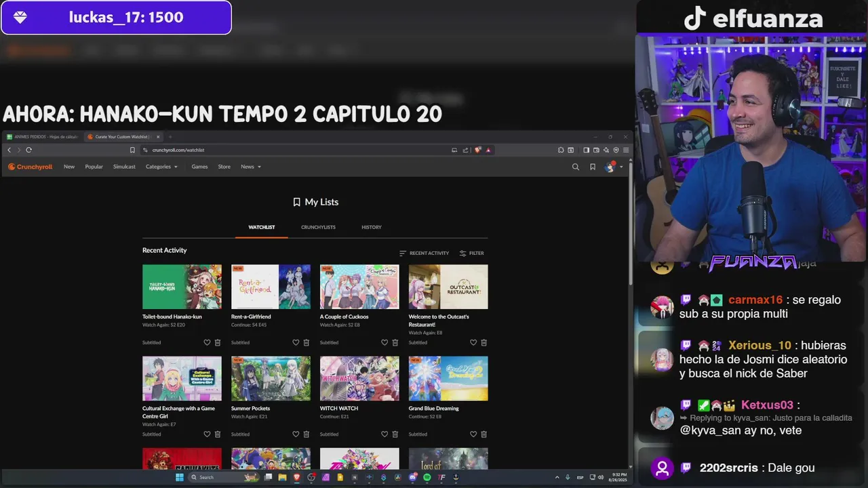Open the Popular menu item

[94, 167]
